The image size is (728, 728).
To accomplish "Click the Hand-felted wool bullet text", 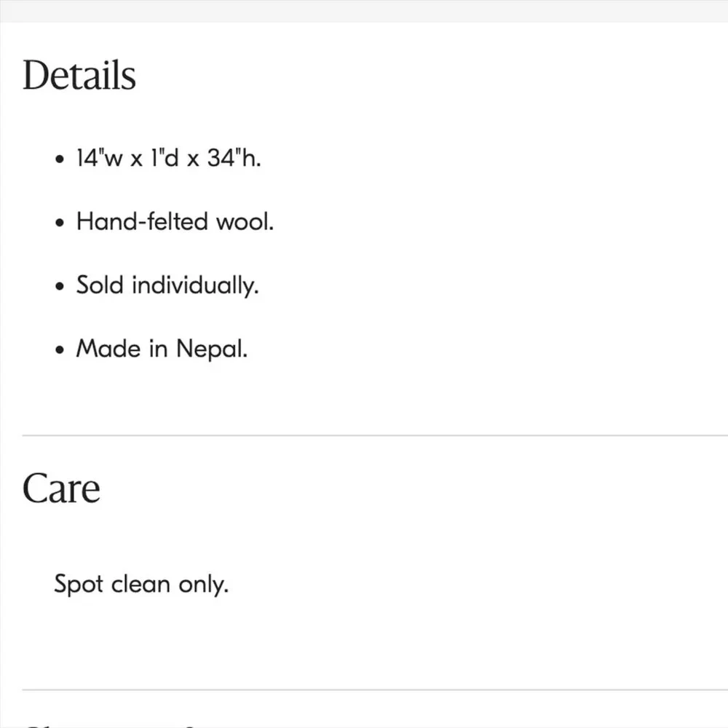I will coord(175,221).
